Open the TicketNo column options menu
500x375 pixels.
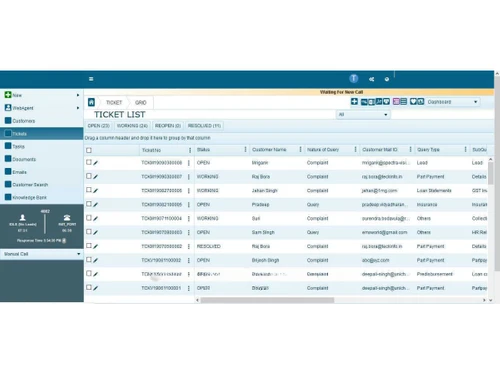pos(190,150)
